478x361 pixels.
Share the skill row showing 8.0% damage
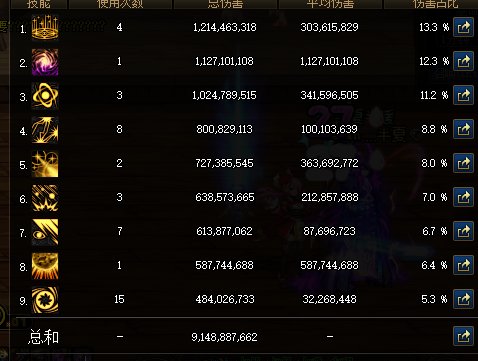pyautogui.click(x=463, y=163)
